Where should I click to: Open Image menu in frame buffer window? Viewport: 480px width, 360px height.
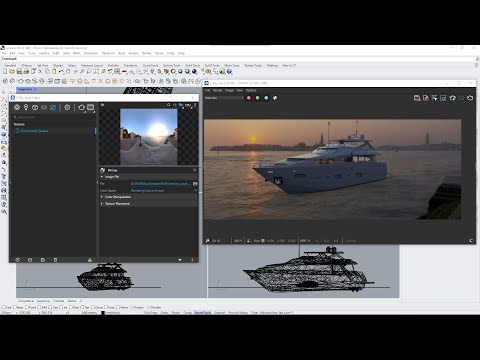click(229, 90)
